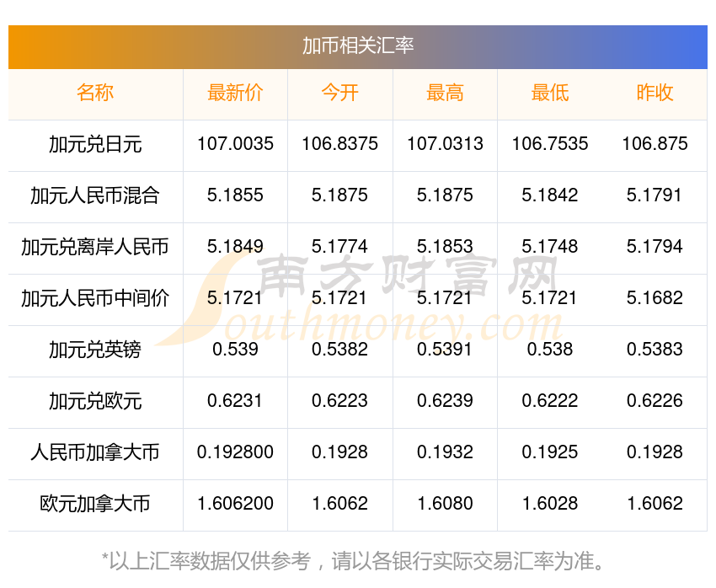Click the latest price 0.192800

(235, 452)
